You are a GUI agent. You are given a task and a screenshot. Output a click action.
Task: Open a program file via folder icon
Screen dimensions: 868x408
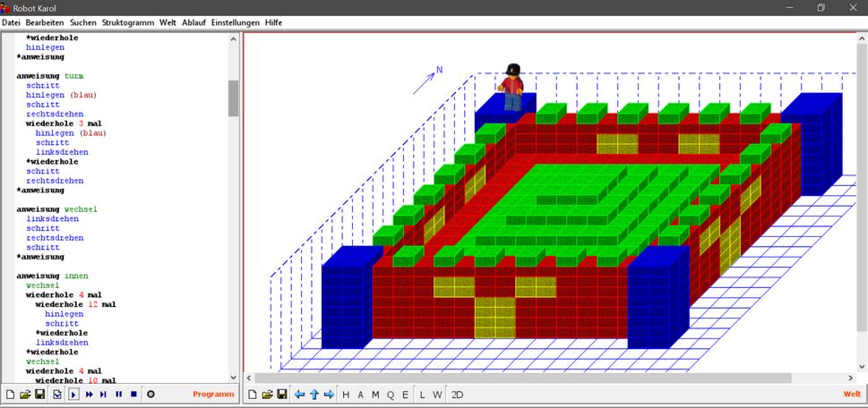pyautogui.click(x=25, y=394)
